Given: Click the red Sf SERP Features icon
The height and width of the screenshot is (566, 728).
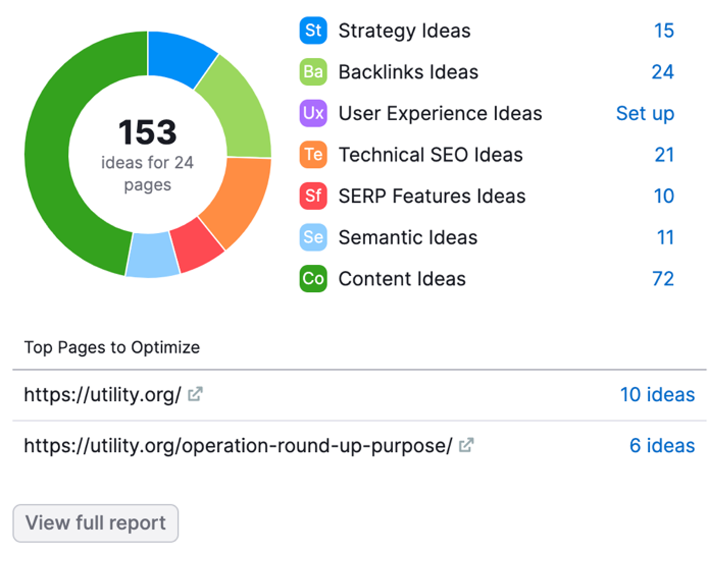Looking at the screenshot, I should point(313,196).
